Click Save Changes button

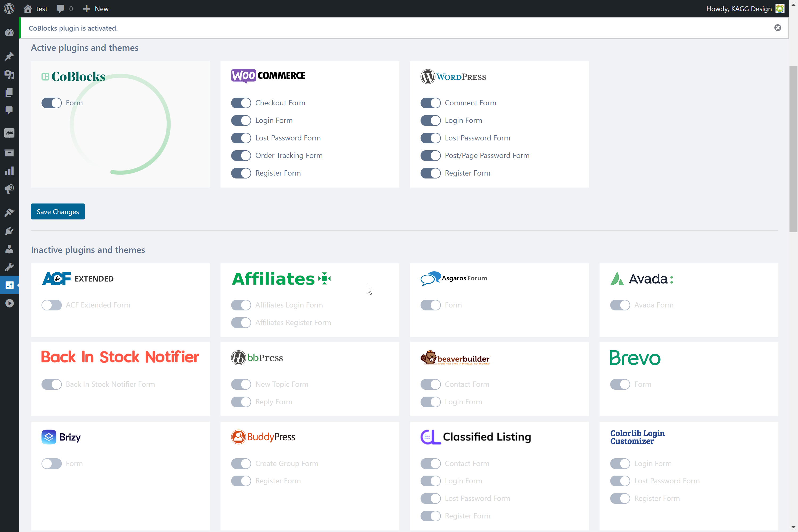click(x=58, y=211)
